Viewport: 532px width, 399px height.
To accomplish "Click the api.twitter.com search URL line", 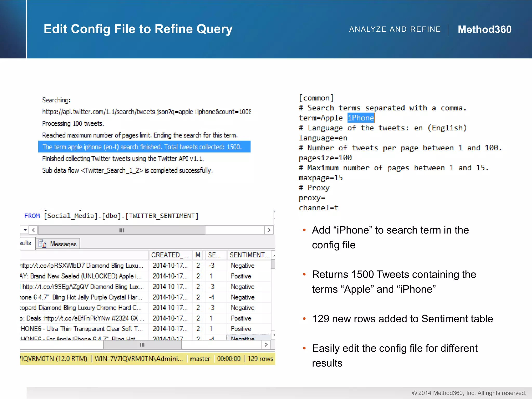I will 146,112.
